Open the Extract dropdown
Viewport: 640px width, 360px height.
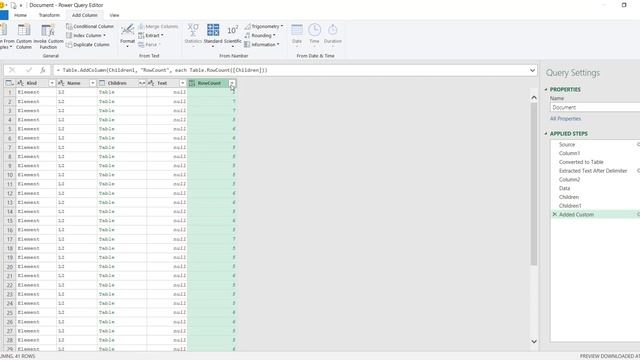point(151,36)
